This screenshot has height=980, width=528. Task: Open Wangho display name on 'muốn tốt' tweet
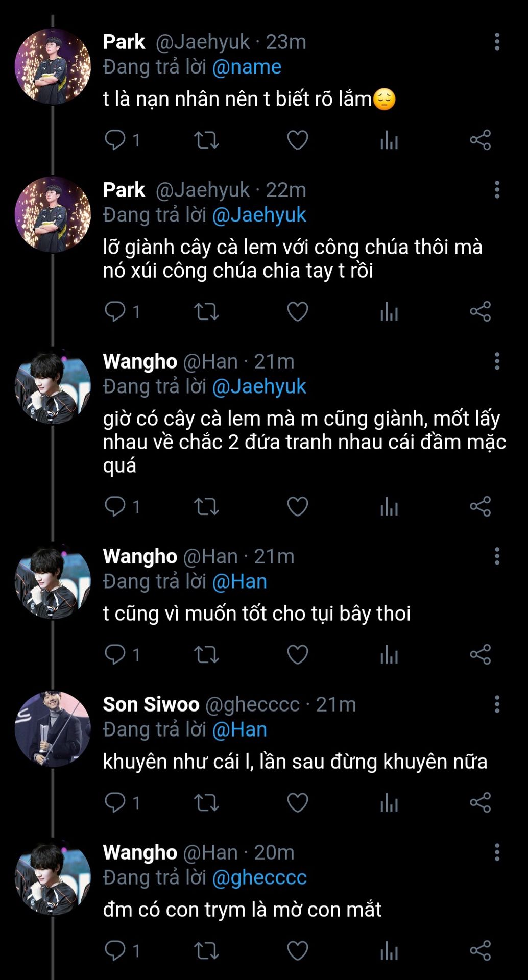139,556
